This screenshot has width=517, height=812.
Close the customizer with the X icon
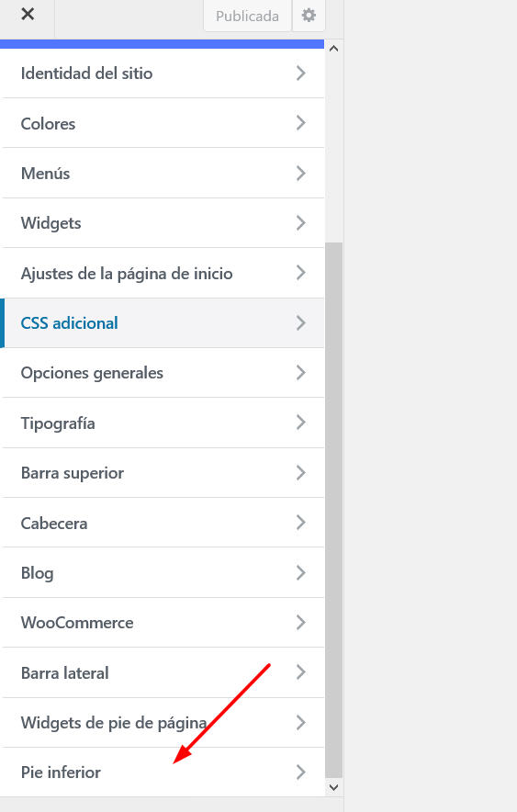[x=28, y=14]
